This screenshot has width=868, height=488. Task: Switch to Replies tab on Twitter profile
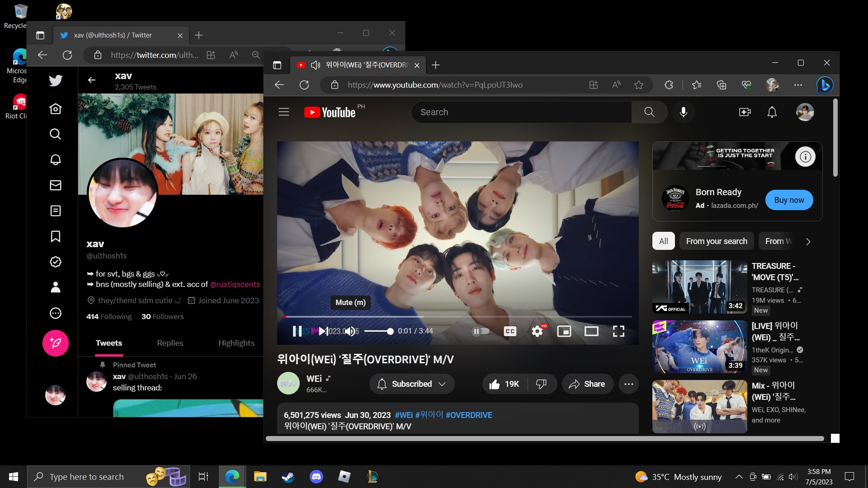[170, 343]
